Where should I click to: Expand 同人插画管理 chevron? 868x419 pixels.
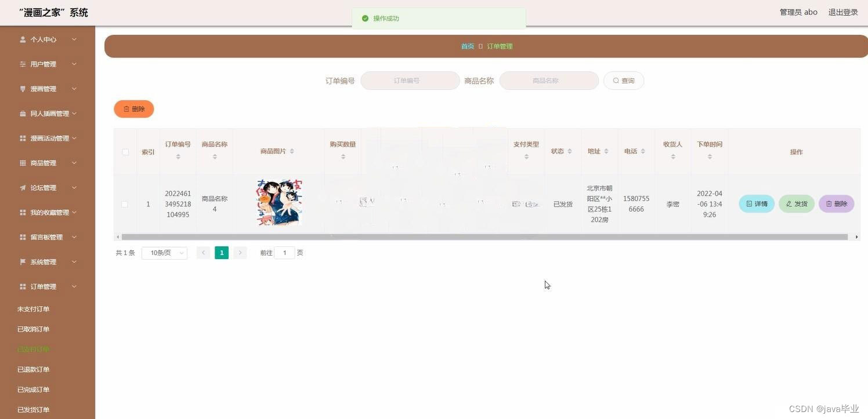[x=74, y=114]
